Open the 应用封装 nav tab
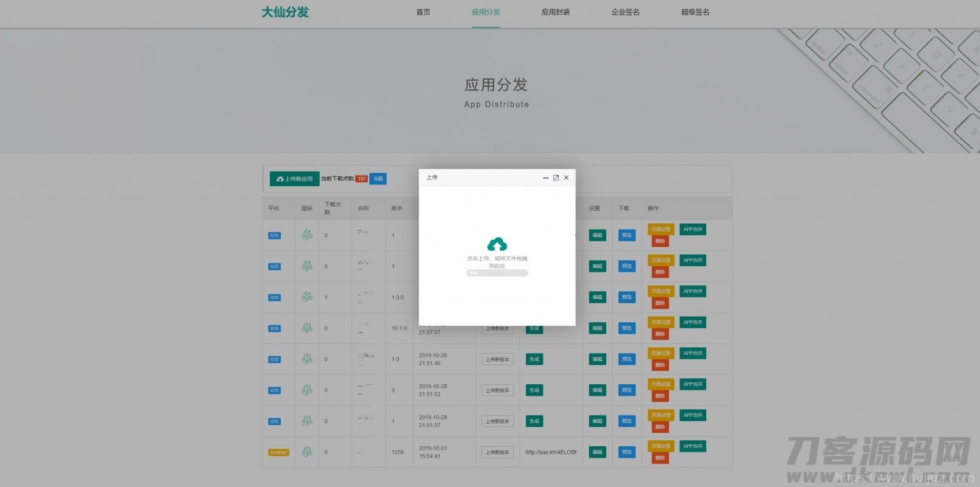980x487 pixels. pos(556,12)
